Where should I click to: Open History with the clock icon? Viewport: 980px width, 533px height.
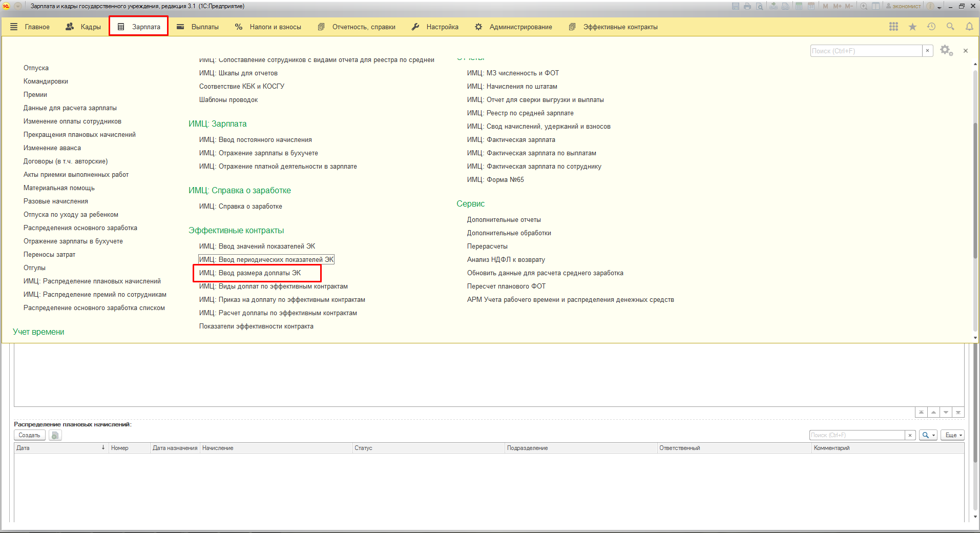click(931, 27)
